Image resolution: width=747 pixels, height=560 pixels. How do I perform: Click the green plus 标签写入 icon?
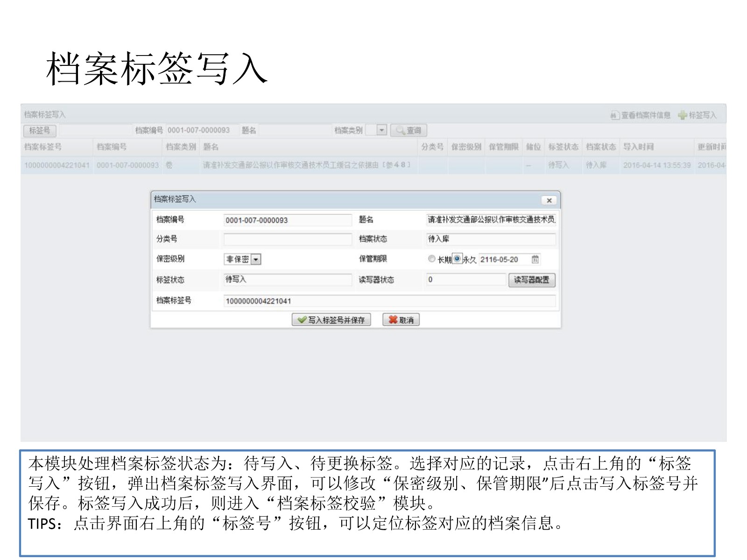[683, 115]
